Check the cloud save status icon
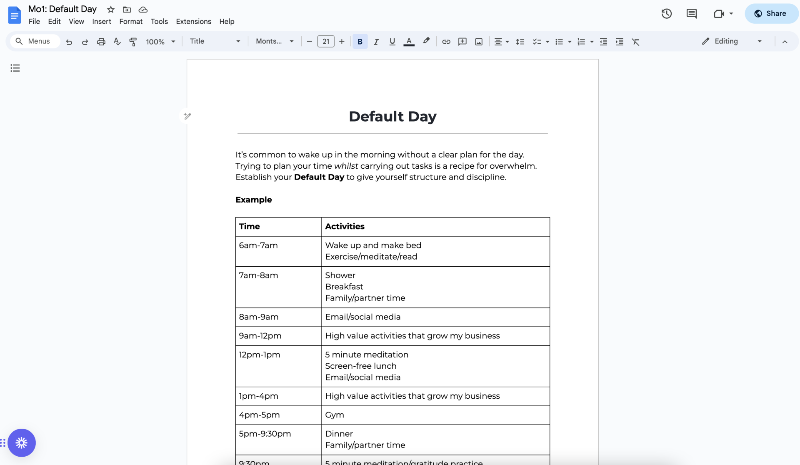Viewport: 800px width, 465px height. (x=143, y=9)
